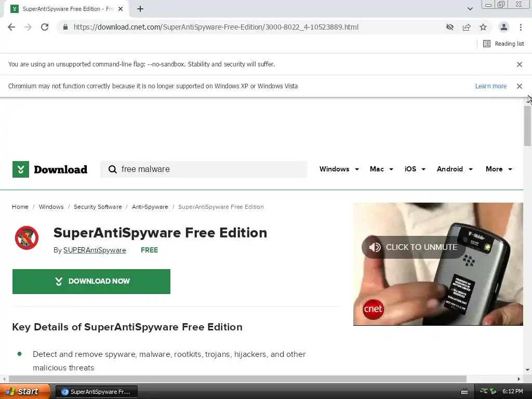
Task: Click the Download site title text
Action: pos(60,169)
